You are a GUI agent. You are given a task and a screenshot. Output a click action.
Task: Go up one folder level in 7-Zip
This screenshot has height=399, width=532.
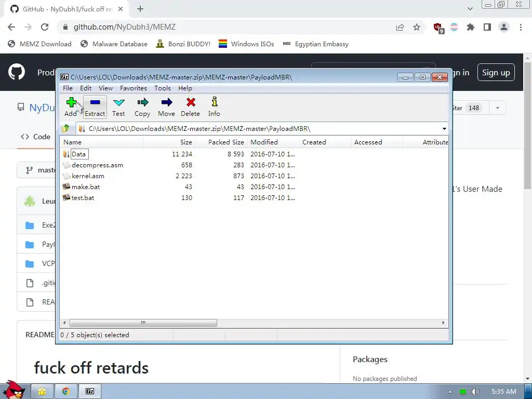coord(66,129)
